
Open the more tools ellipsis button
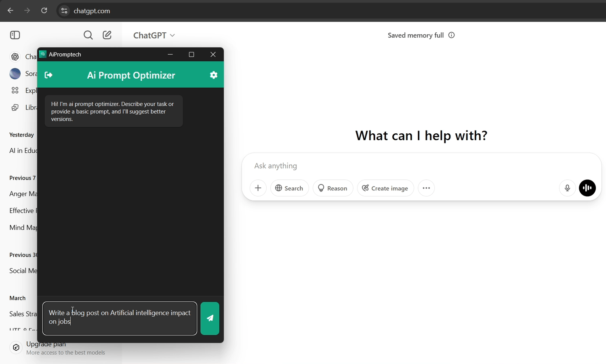pyautogui.click(x=426, y=188)
